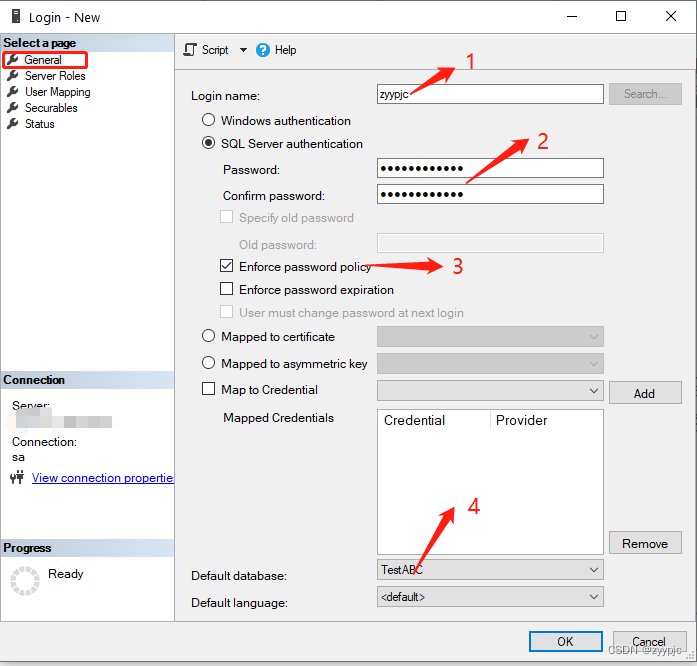Click the blue Help question mark icon
This screenshot has width=697, height=666.
263,50
